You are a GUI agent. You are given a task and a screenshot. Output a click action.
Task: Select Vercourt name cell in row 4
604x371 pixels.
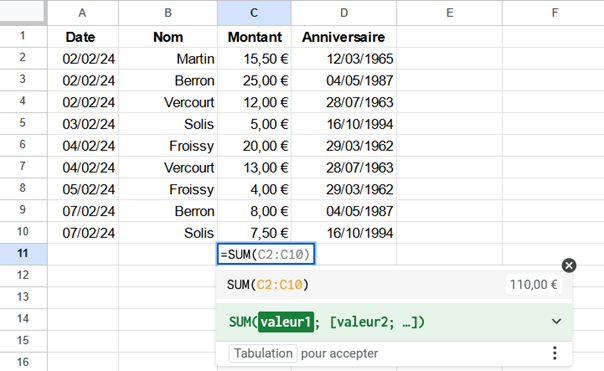168,102
